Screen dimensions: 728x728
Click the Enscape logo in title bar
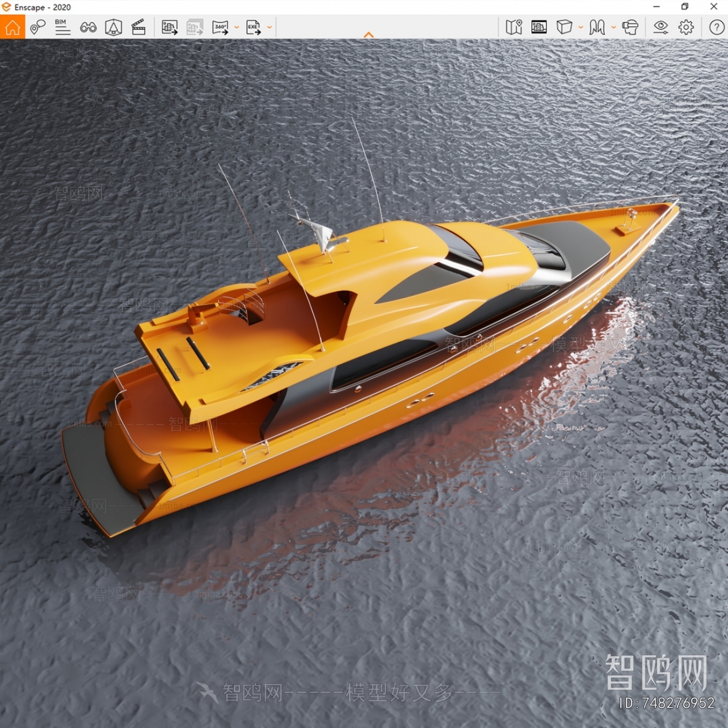coord(6,7)
